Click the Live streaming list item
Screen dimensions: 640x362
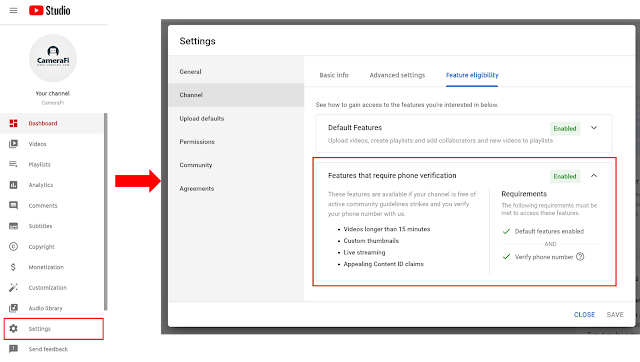364,252
